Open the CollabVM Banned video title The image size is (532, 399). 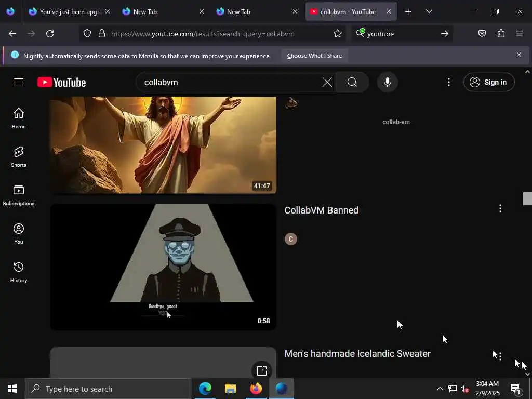point(321,210)
